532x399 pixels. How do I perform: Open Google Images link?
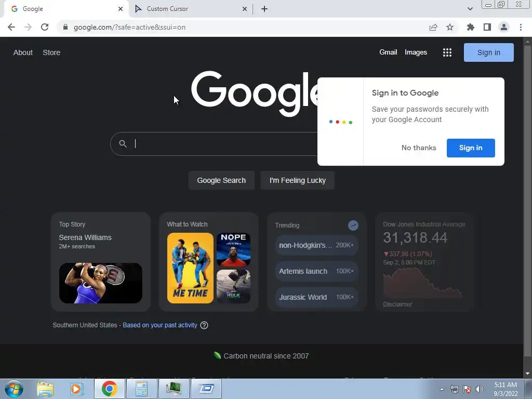point(416,52)
